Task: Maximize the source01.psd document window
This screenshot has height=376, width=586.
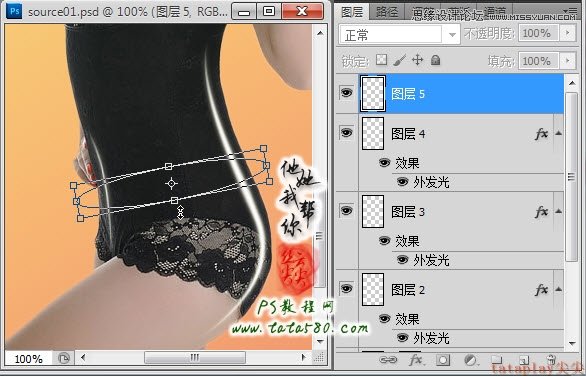Action: click(269, 12)
